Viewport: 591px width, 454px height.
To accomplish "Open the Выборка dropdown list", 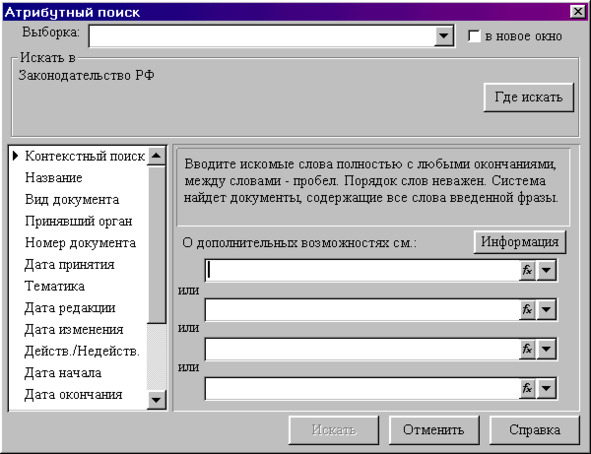I will tap(444, 36).
